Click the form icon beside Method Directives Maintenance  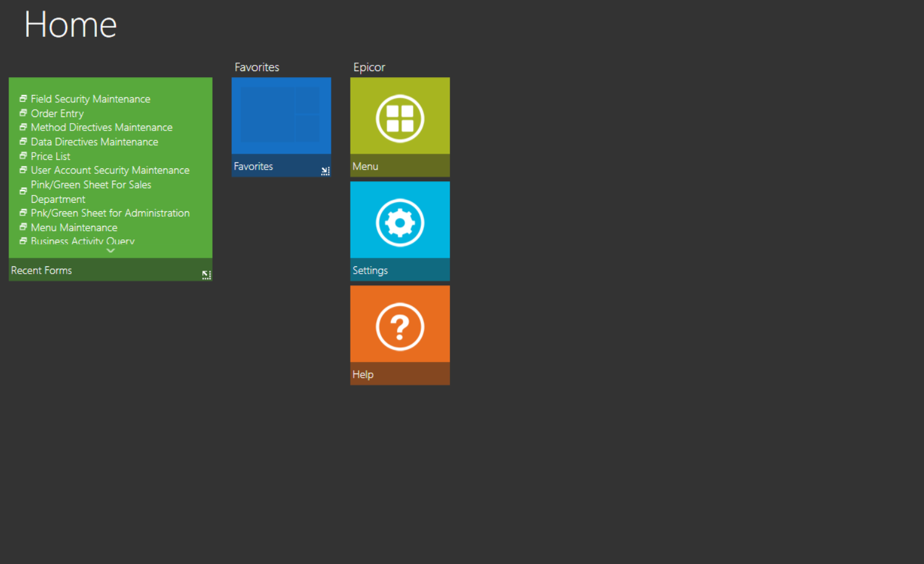point(23,127)
